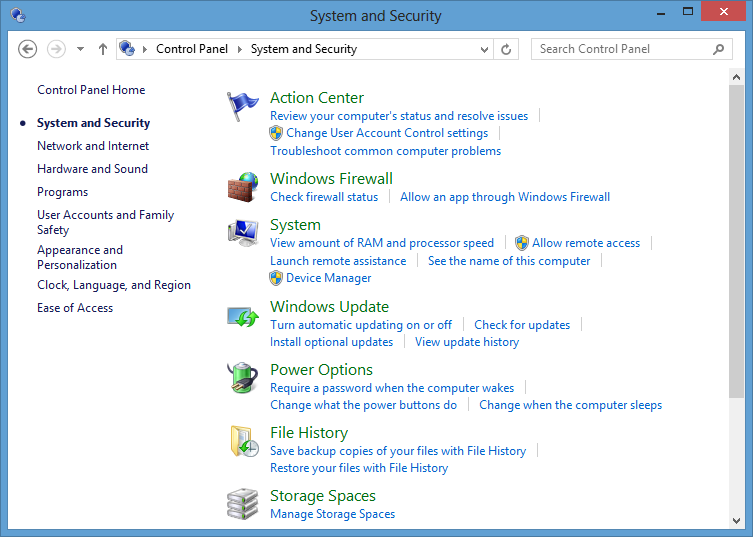753x537 pixels.
Task: Click Check for updates
Action: coord(522,325)
